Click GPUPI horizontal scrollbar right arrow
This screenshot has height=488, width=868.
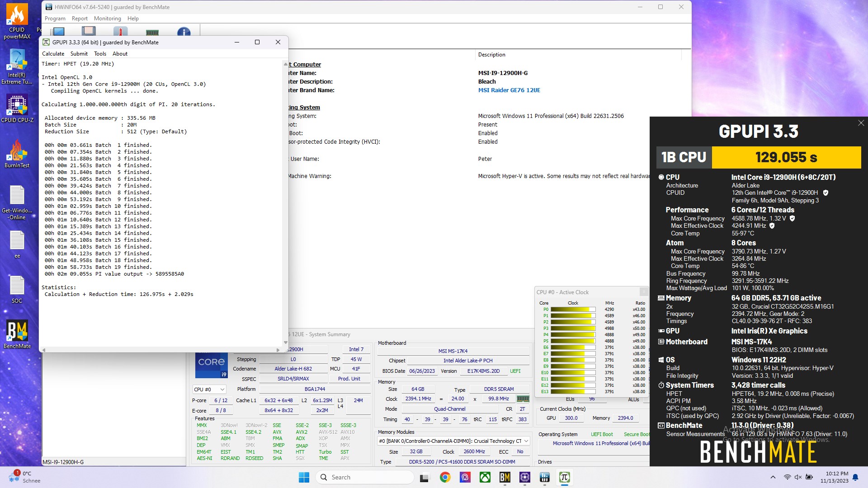point(278,350)
